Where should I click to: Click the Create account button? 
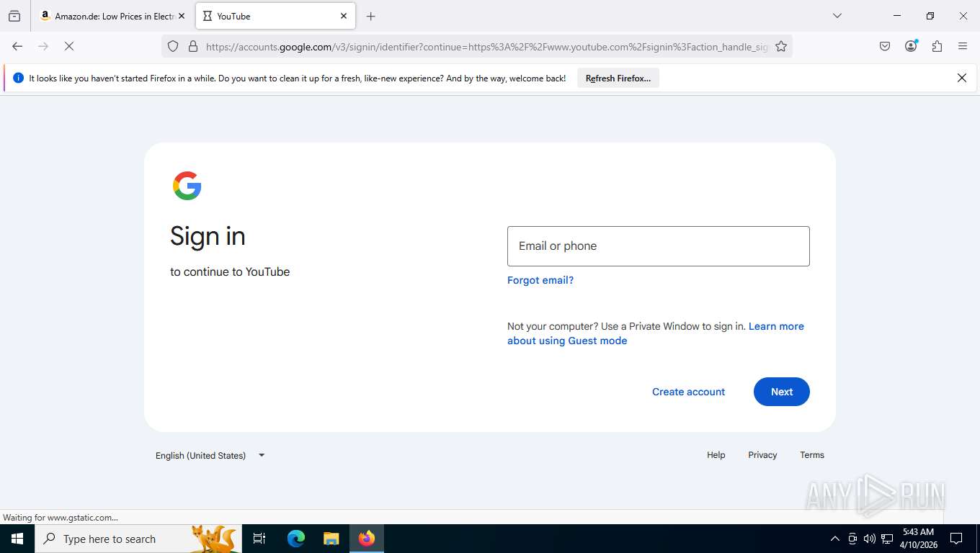(x=689, y=392)
